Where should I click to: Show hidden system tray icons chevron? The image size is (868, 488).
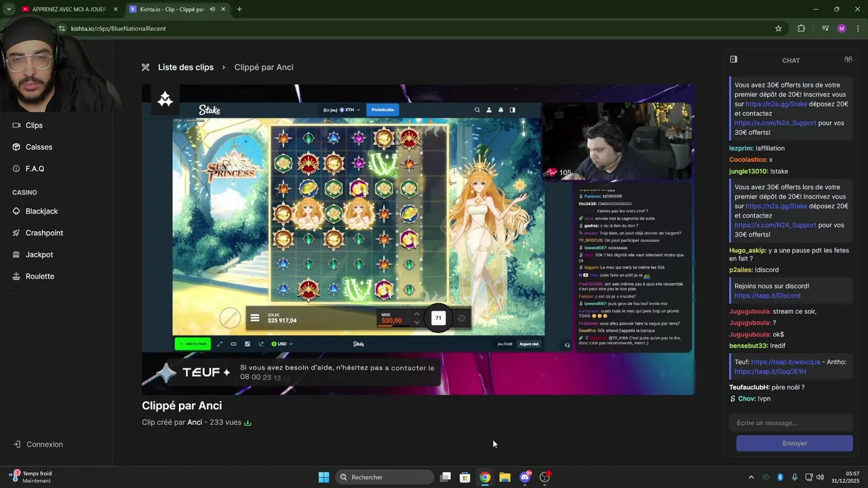click(751, 477)
